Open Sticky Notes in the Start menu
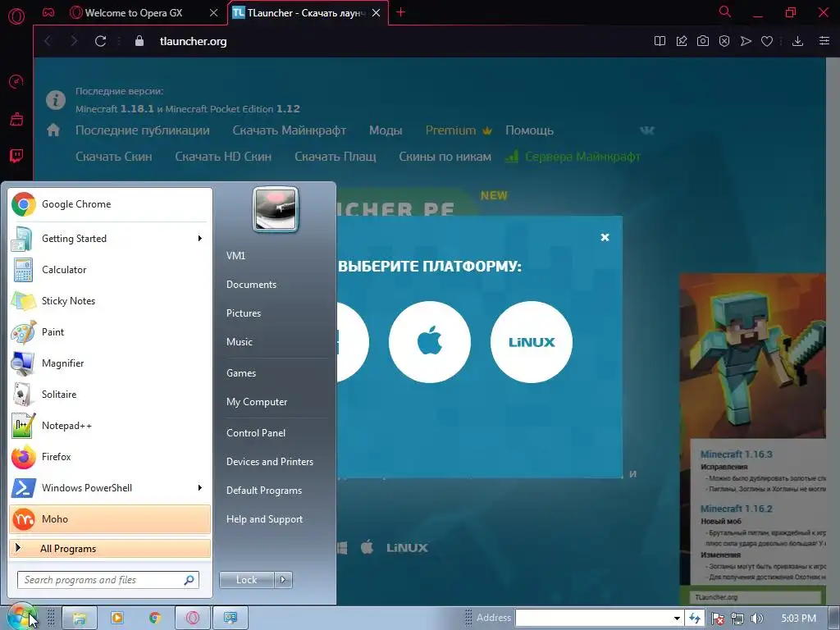The width and height of the screenshot is (840, 630). click(110, 300)
